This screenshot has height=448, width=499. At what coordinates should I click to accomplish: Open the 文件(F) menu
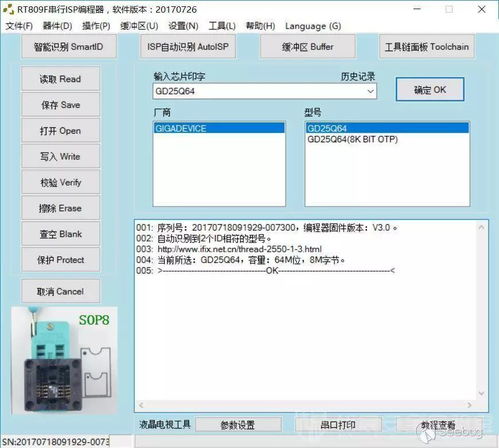point(19,26)
